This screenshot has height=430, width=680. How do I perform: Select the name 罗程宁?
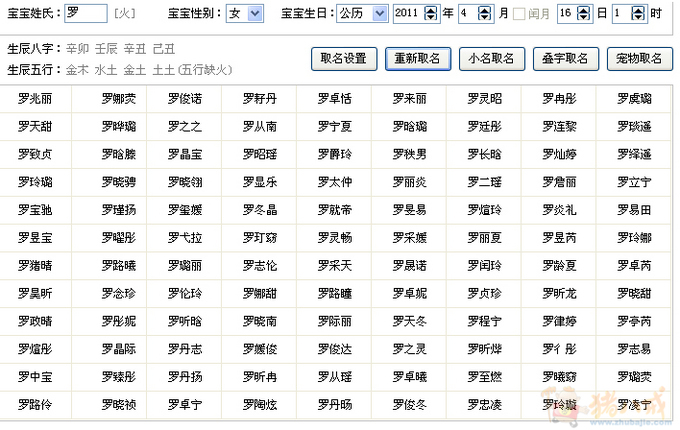[x=484, y=322]
